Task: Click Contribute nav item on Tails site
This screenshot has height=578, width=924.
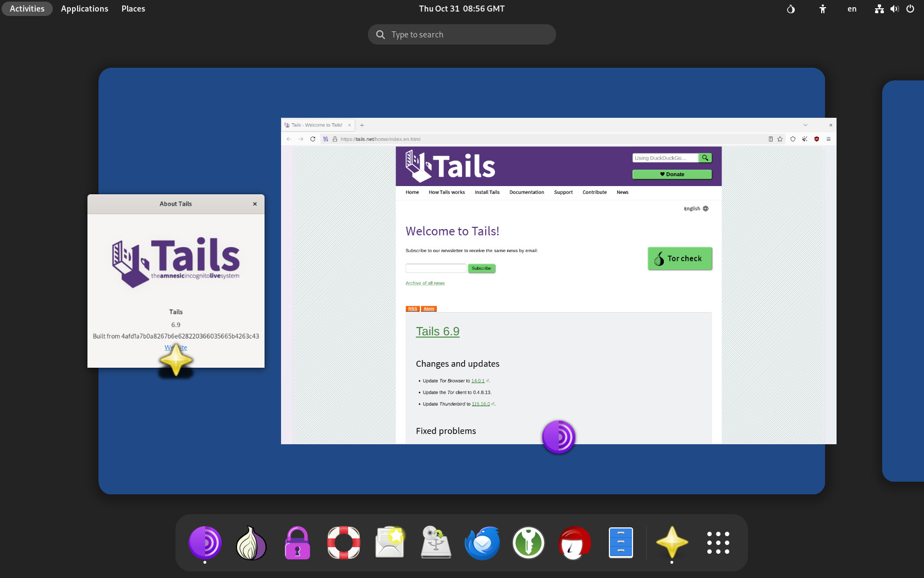Action: [x=595, y=193]
